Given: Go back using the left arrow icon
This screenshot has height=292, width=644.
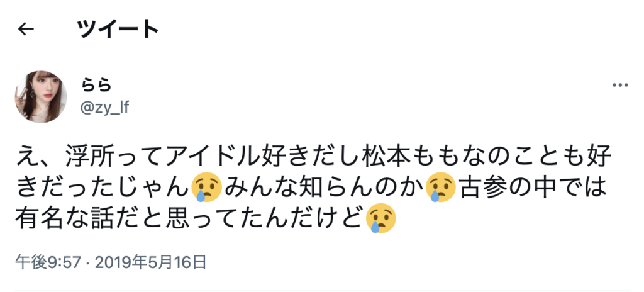Looking at the screenshot, I should (x=25, y=29).
